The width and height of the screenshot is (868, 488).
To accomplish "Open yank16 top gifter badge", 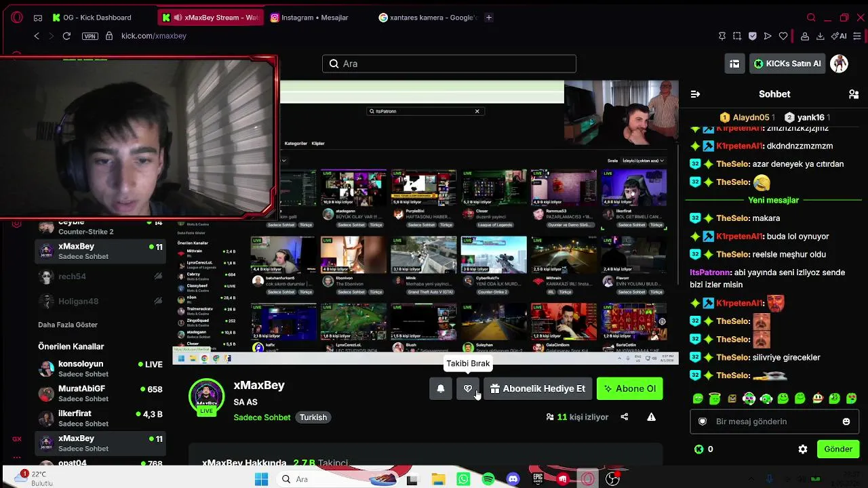I will coord(807,117).
